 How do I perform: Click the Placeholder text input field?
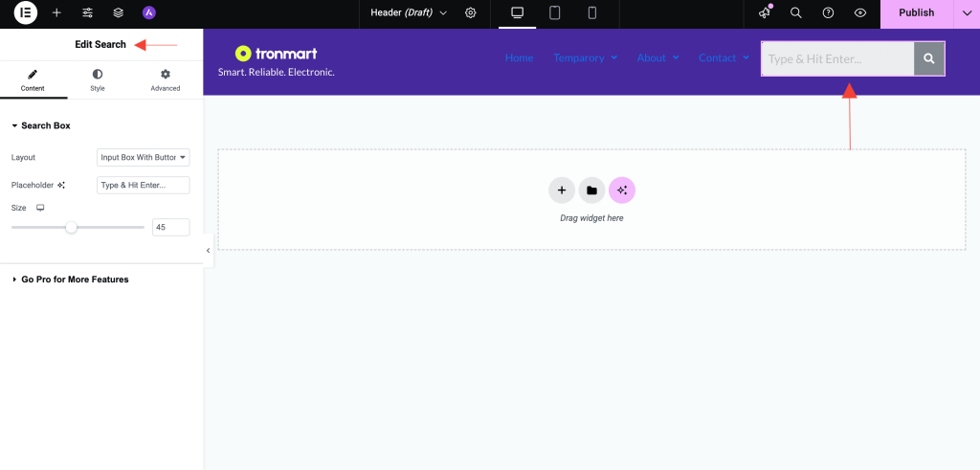(144, 185)
